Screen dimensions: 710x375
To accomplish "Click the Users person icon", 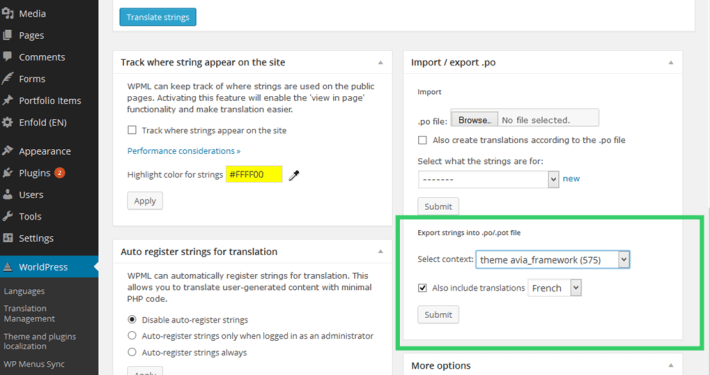I will pos(8,194).
